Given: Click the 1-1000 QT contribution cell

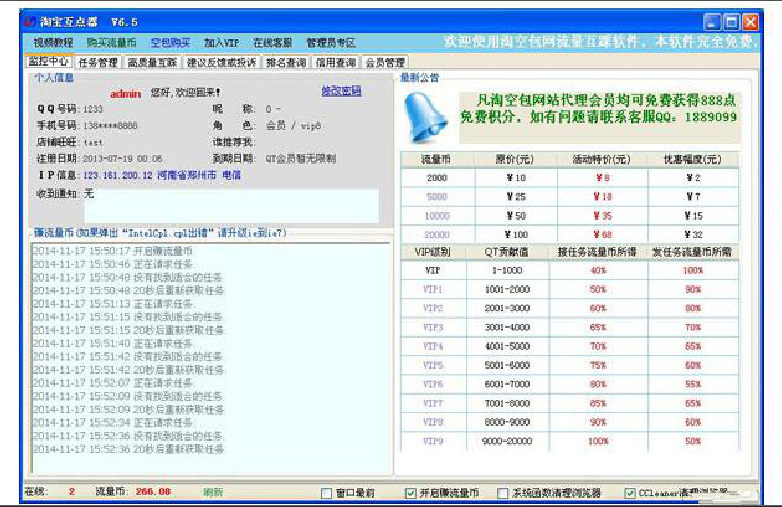Looking at the screenshot, I should (507, 271).
